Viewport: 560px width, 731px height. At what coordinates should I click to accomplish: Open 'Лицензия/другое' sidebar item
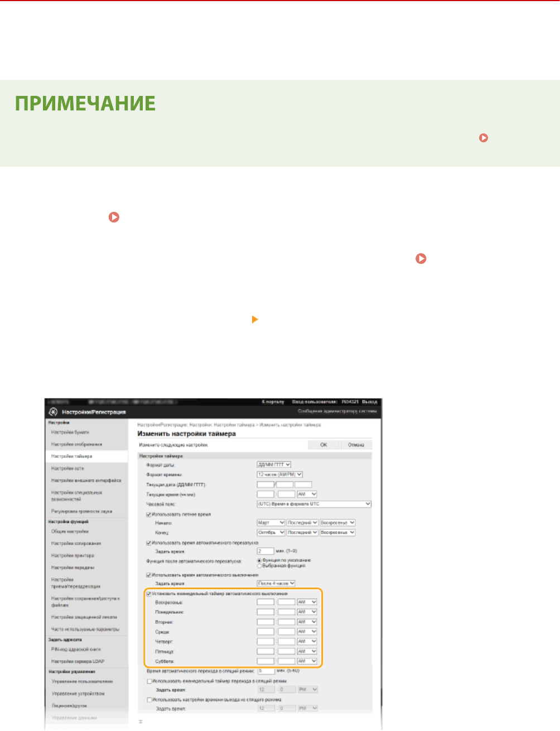70,705
